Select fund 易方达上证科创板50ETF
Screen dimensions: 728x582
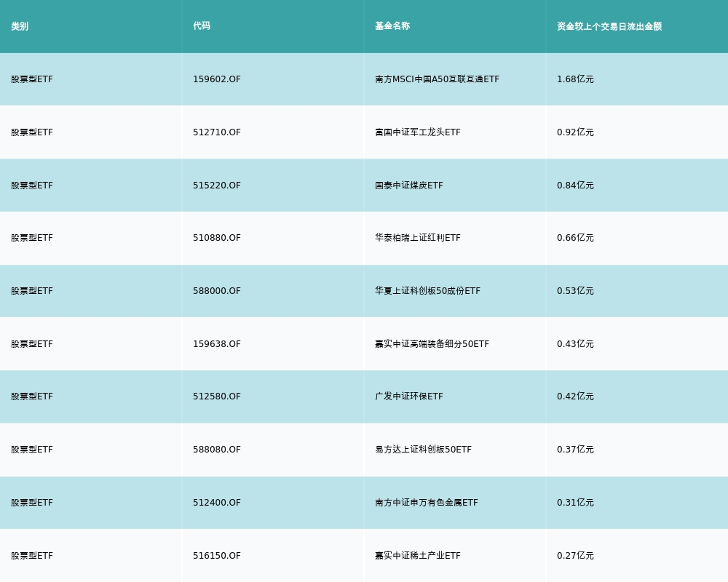pos(424,450)
